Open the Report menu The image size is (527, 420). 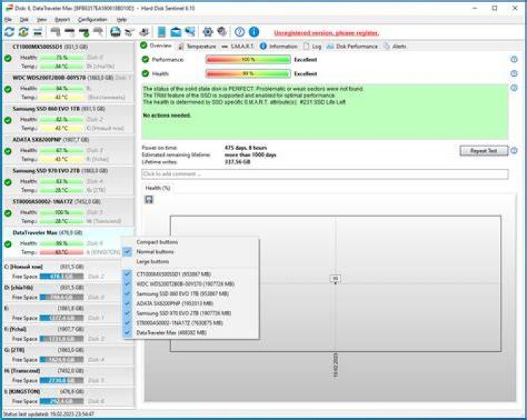[x=62, y=20]
